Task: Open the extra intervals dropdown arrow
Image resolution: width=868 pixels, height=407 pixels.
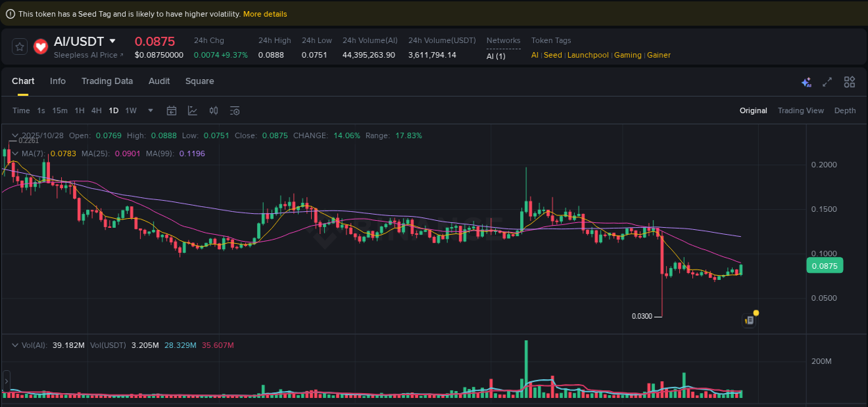Action: pos(150,110)
